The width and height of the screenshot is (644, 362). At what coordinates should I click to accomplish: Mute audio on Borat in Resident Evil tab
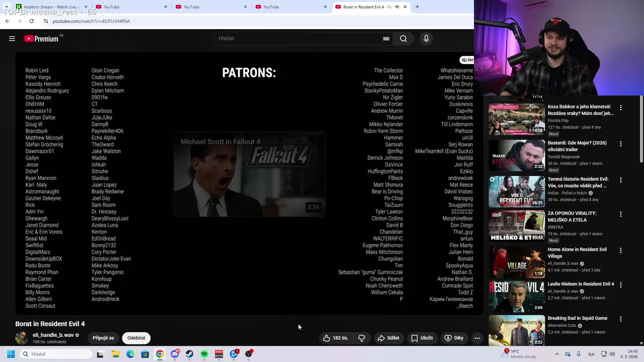tap(397, 7)
